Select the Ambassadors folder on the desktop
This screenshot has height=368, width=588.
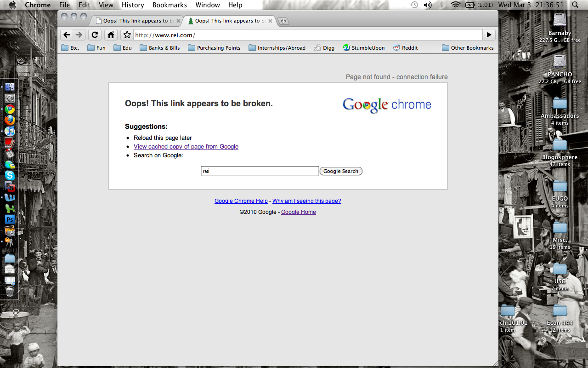click(x=560, y=110)
